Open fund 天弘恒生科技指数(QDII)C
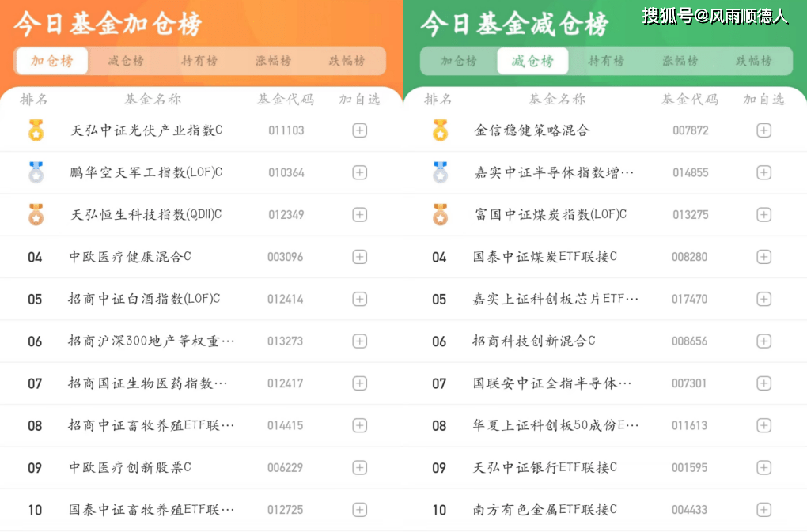Screen dimensions: 807x532 pos(146,215)
